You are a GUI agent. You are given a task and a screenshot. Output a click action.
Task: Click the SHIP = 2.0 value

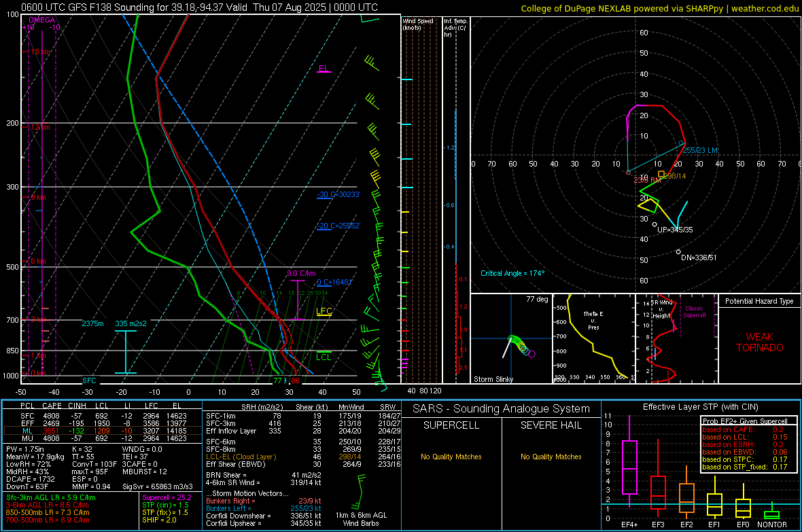159,520
